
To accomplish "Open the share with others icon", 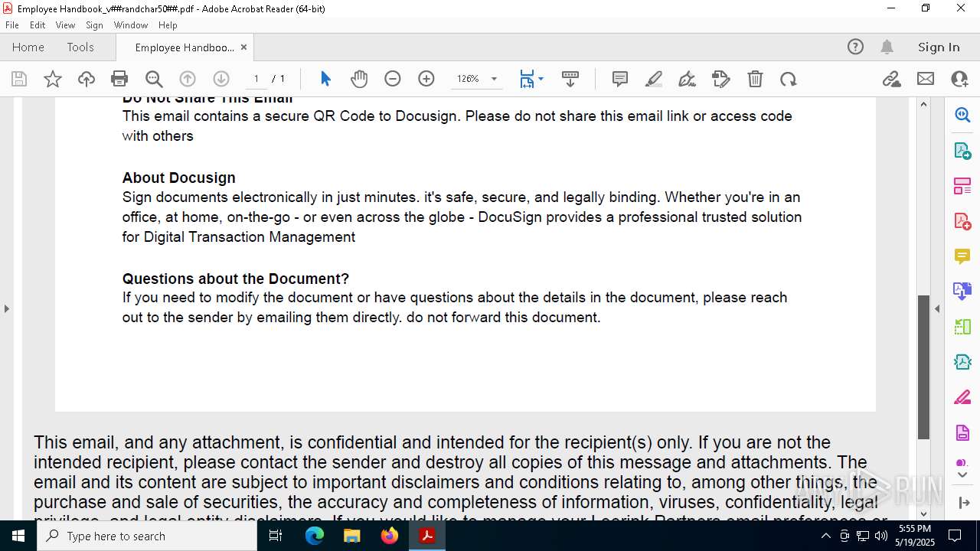I will click(x=959, y=79).
